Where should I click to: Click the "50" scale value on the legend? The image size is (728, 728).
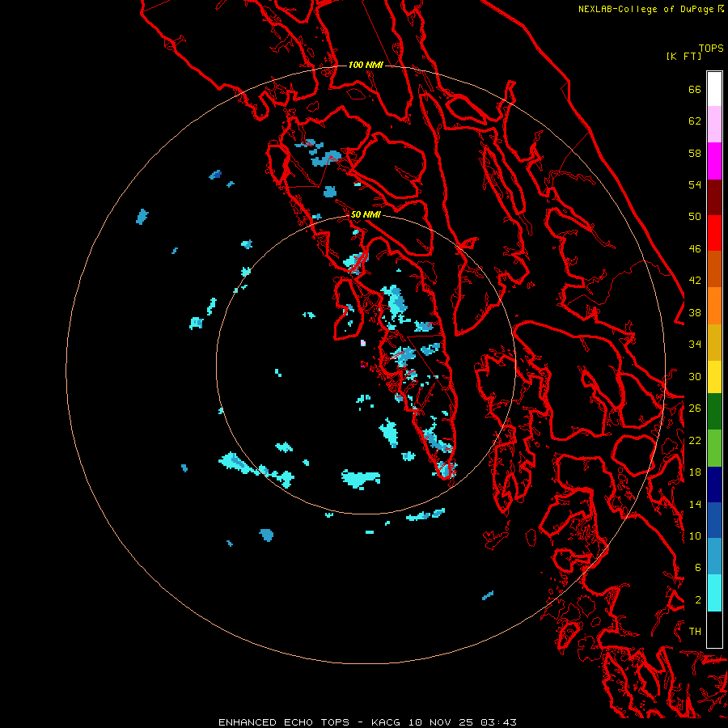pyautogui.click(x=695, y=216)
